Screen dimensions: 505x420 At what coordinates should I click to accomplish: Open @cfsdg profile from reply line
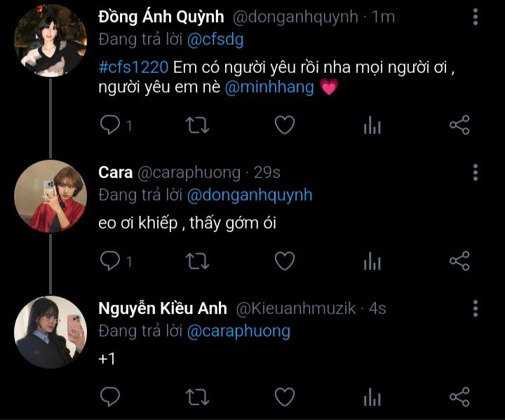coord(215,39)
